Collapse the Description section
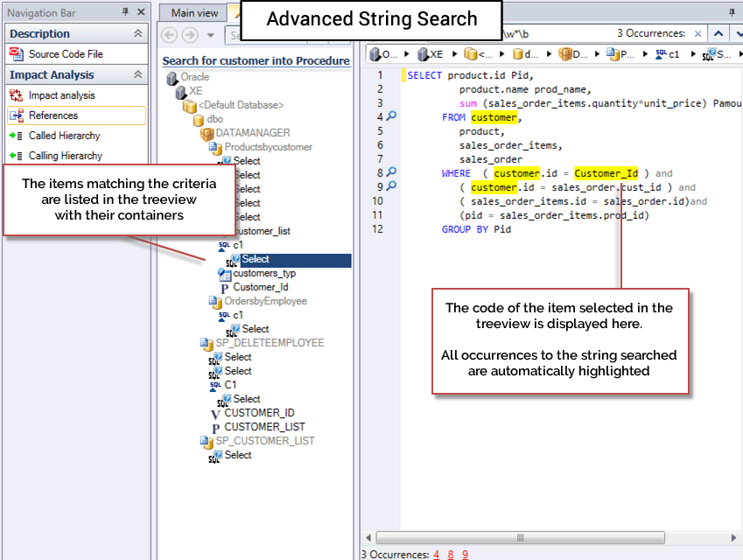Viewport: 743px width, 560px height. point(137,33)
